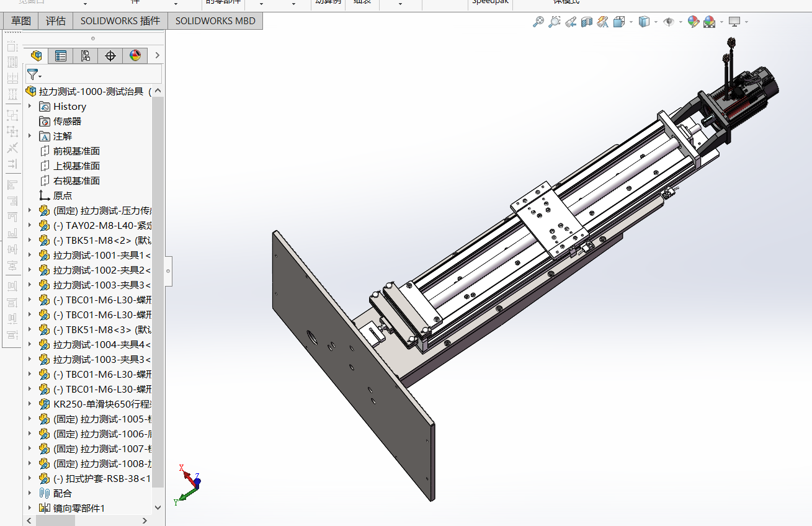Expand the KR250-单滑块650行程 component
The height and width of the screenshot is (526, 812).
tap(30, 404)
